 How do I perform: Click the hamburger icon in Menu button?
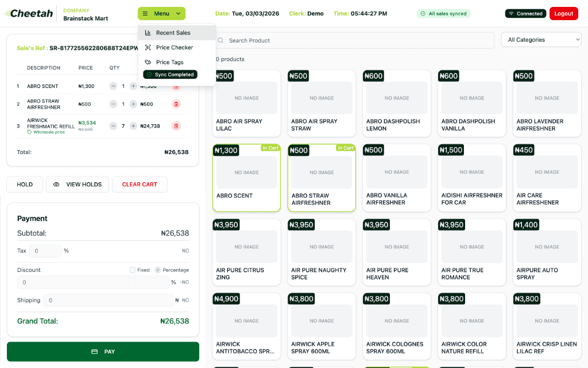(x=145, y=14)
